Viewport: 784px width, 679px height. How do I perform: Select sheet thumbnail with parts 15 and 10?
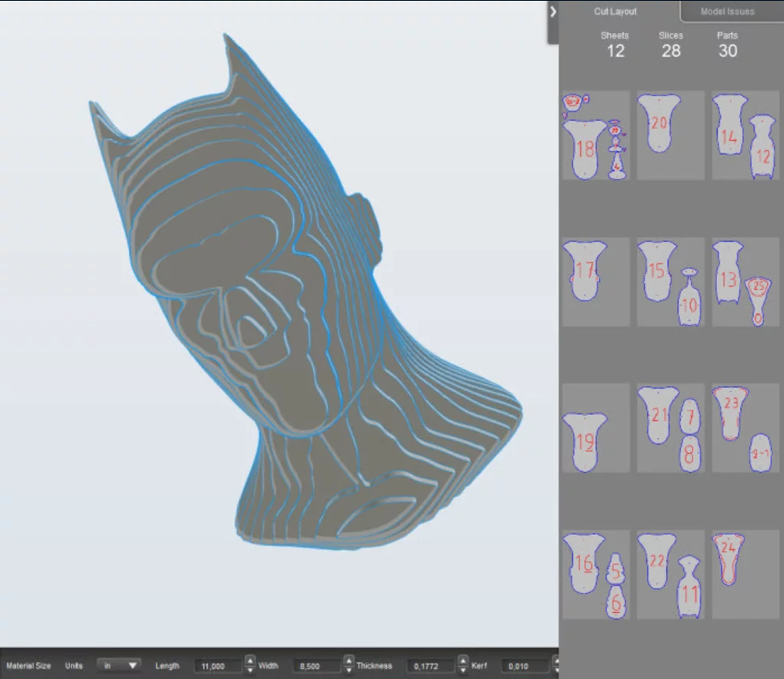pos(670,283)
